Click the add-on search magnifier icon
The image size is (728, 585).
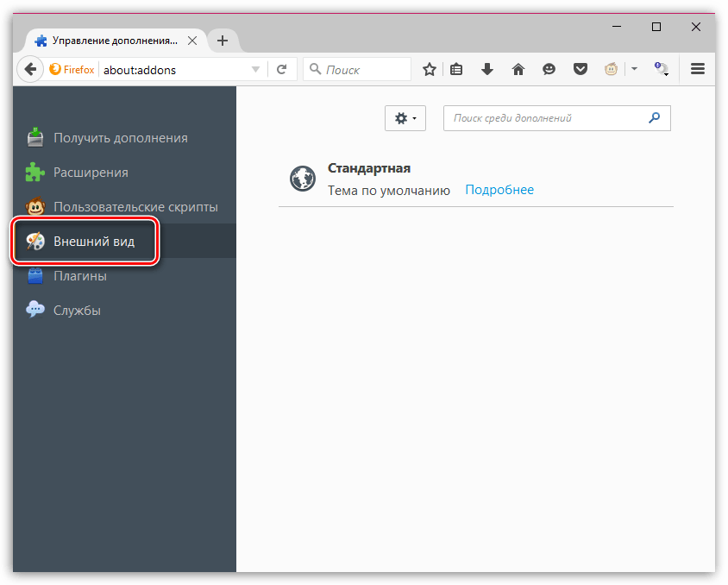(655, 118)
